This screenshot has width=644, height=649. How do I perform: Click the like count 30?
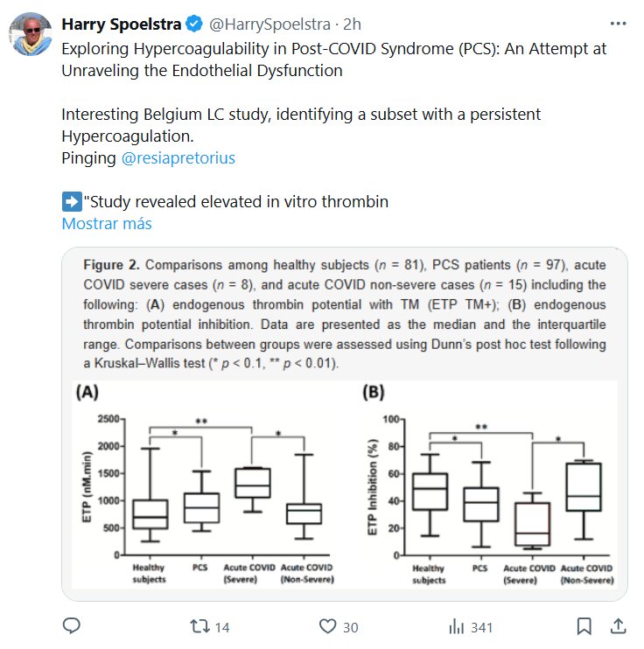350,627
